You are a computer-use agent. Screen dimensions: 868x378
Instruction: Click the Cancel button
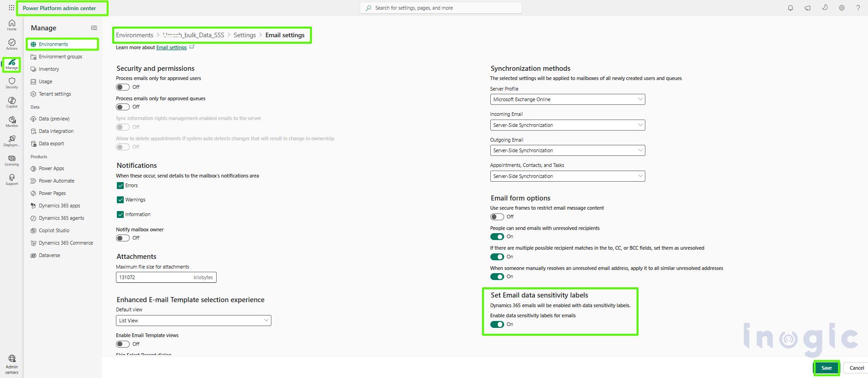856,368
